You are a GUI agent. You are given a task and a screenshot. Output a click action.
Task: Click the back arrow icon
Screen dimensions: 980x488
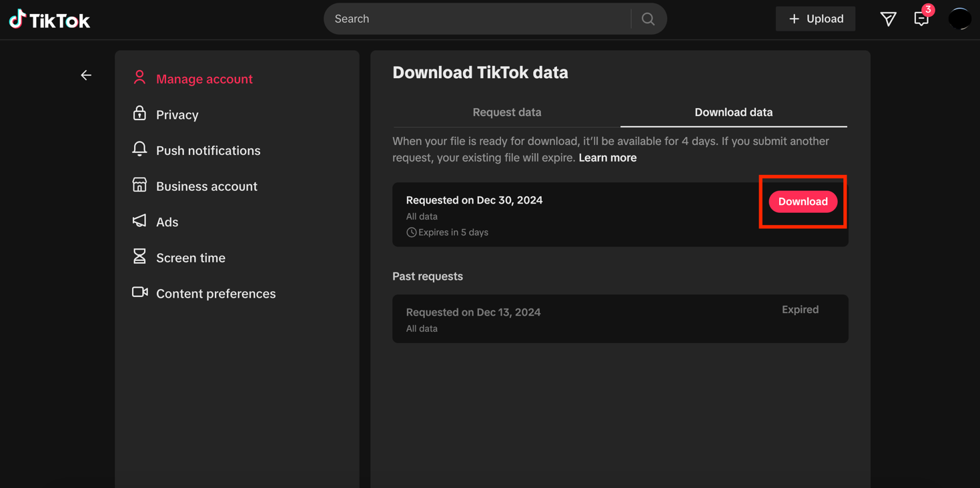coord(86,75)
